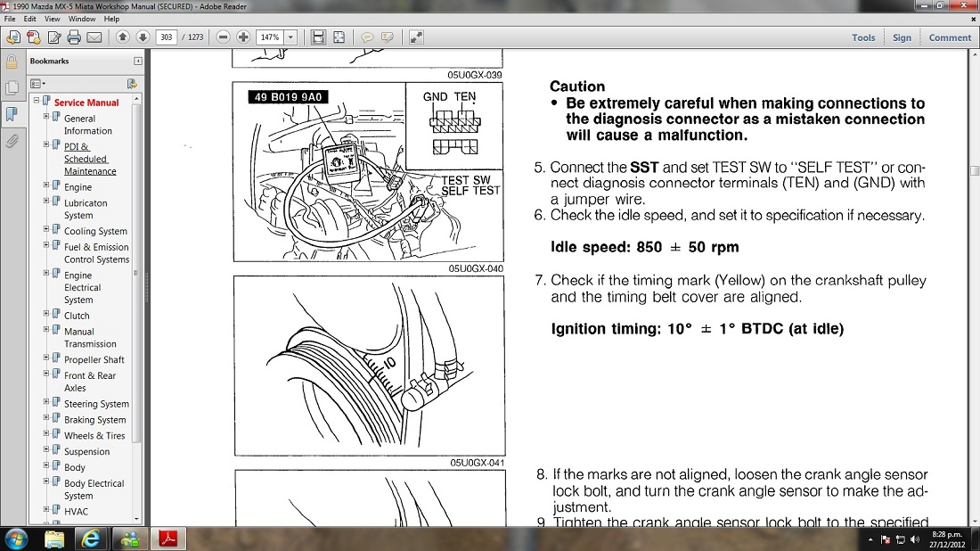Open the Braking System bookmark

(94, 420)
